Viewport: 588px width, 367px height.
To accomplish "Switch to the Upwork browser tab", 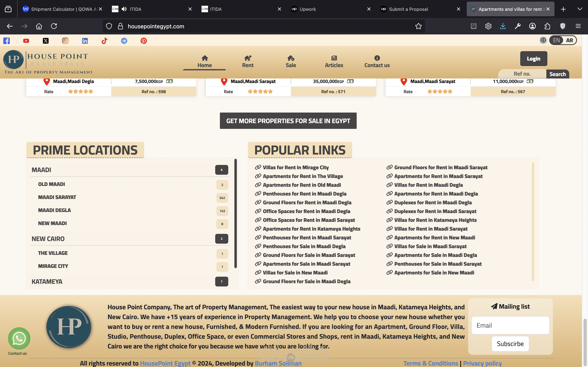I will [308, 9].
